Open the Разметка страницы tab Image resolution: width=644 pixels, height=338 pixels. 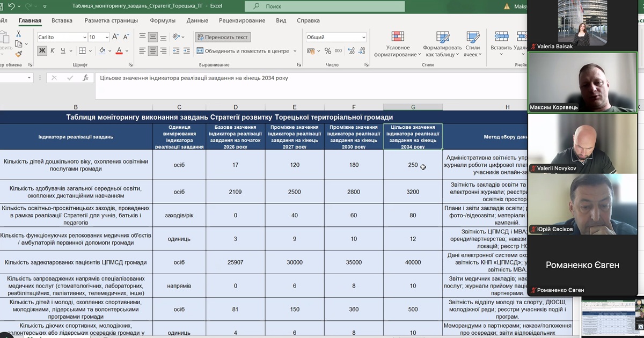pos(111,20)
